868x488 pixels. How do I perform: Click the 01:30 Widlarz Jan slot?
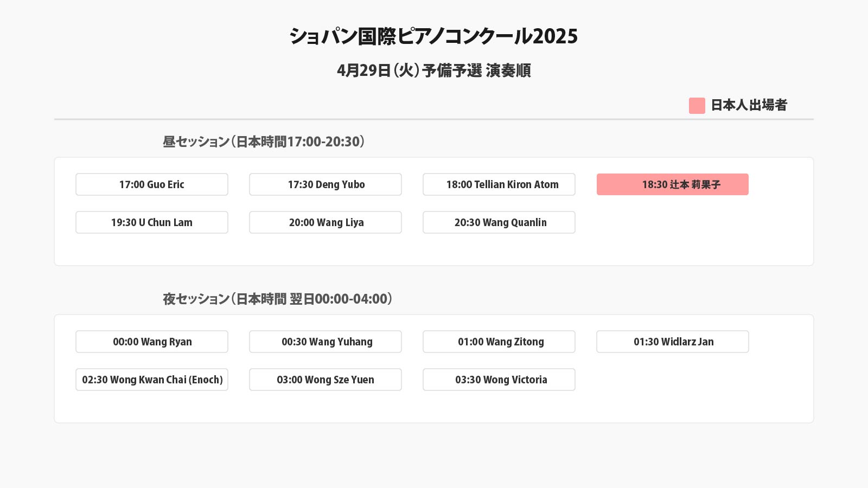click(673, 342)
